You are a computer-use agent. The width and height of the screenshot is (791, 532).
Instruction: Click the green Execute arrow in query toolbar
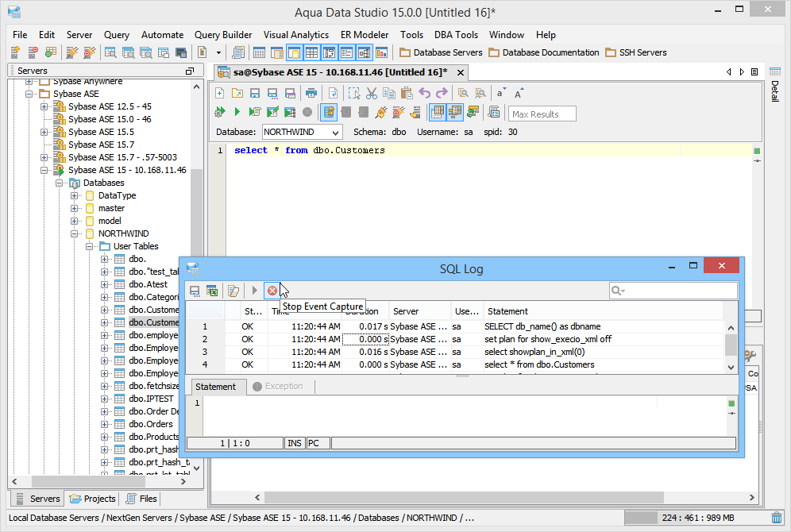(237, 112)
